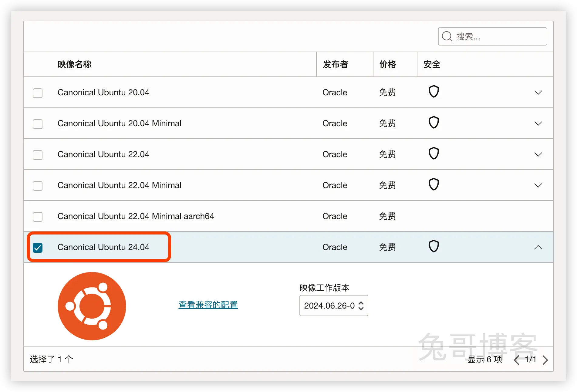Click the 1/1 page indicator
The height and width of the screenshot is (392, 577).
[531, 360]
